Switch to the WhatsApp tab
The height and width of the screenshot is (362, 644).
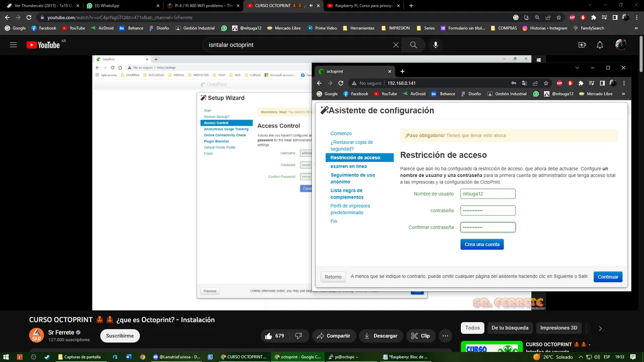point(122,6)
